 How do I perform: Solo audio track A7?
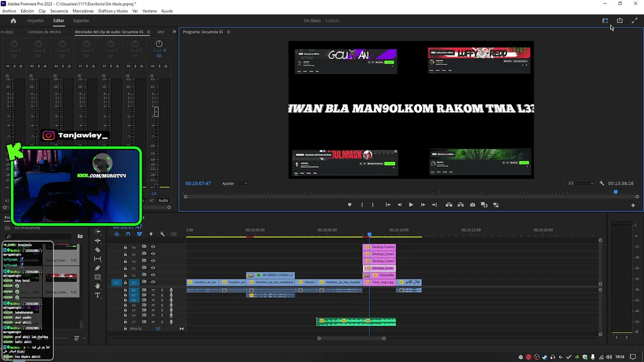162,322
